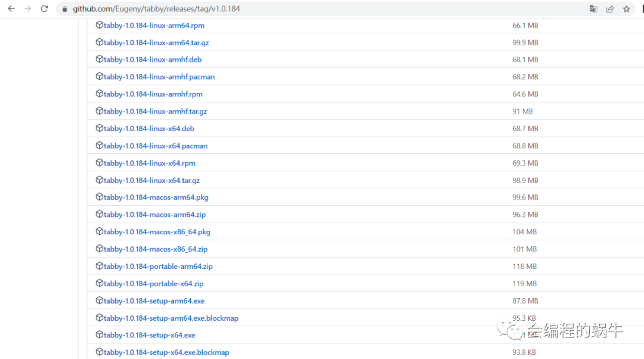Click package icon beside setup-x64.exe.blockmap
The width and height of the screenshot is (644, 359).
click(x=99, y=352)
